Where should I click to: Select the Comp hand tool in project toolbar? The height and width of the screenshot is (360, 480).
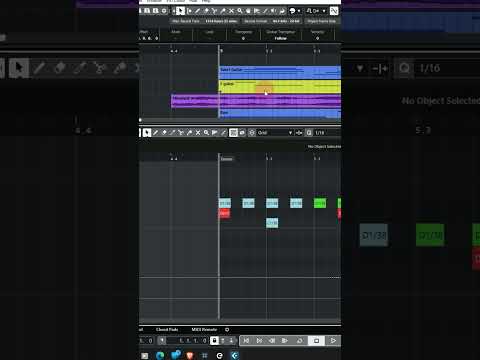[x=248, y=11]
